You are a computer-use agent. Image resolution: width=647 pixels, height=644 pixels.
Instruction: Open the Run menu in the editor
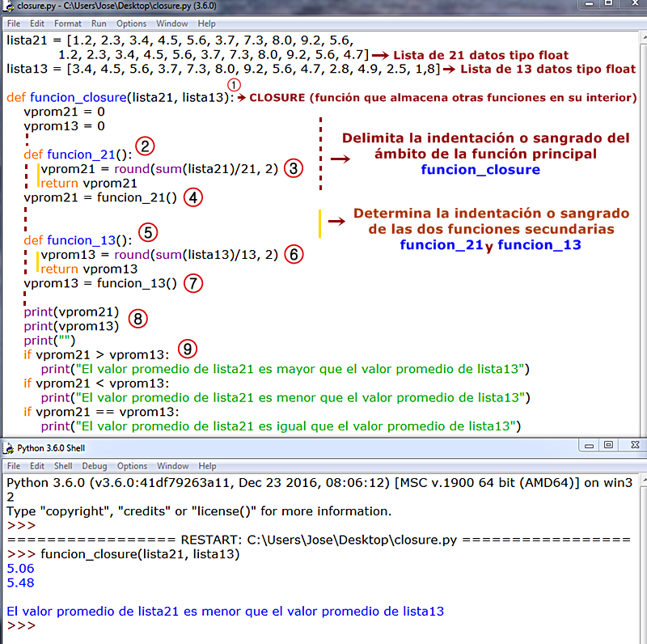pos(99,23)
